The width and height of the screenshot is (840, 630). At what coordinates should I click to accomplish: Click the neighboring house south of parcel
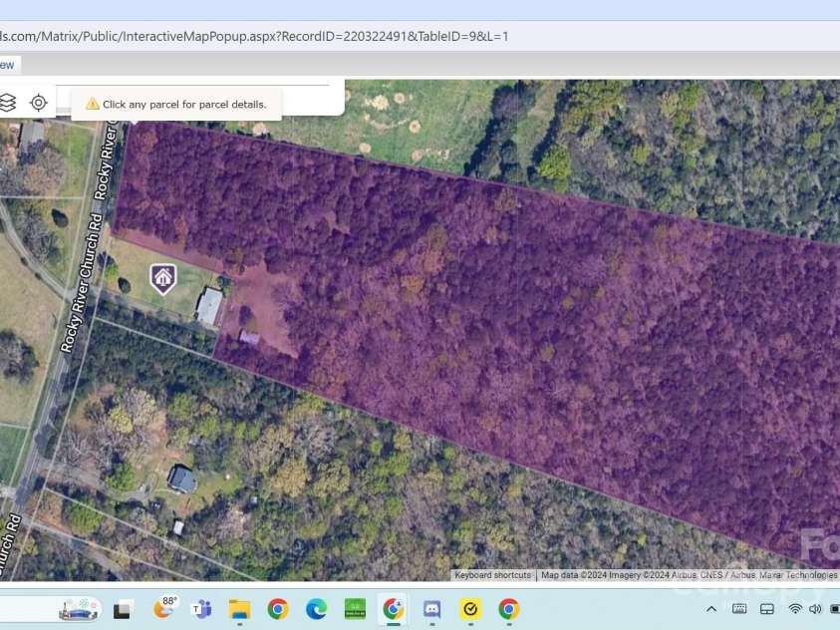(x=181, y=479)
